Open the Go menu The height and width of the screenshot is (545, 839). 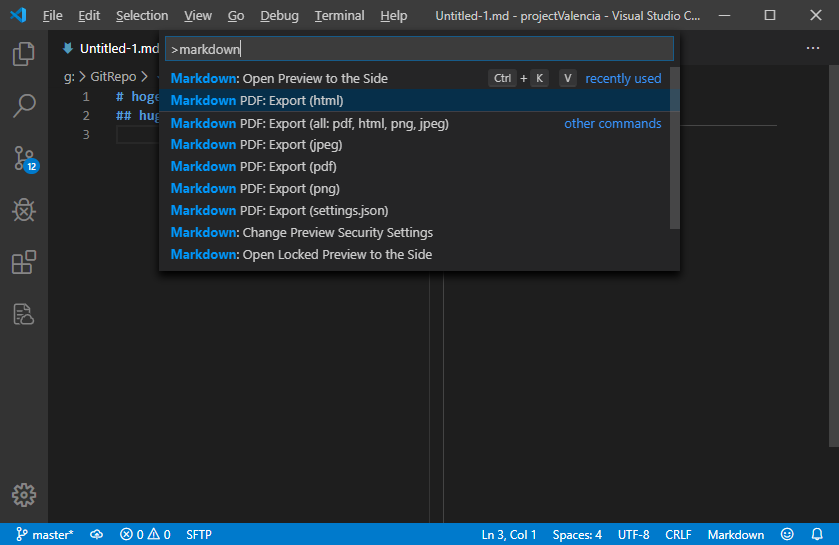tap(236, 16)
